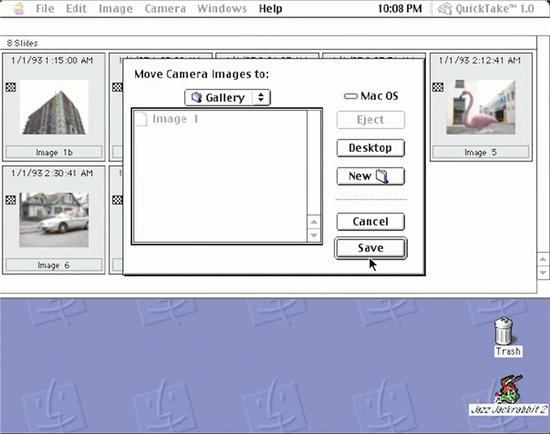Click the file list scroll up arrow
This screenshot has height=434, width=550.
314,222
